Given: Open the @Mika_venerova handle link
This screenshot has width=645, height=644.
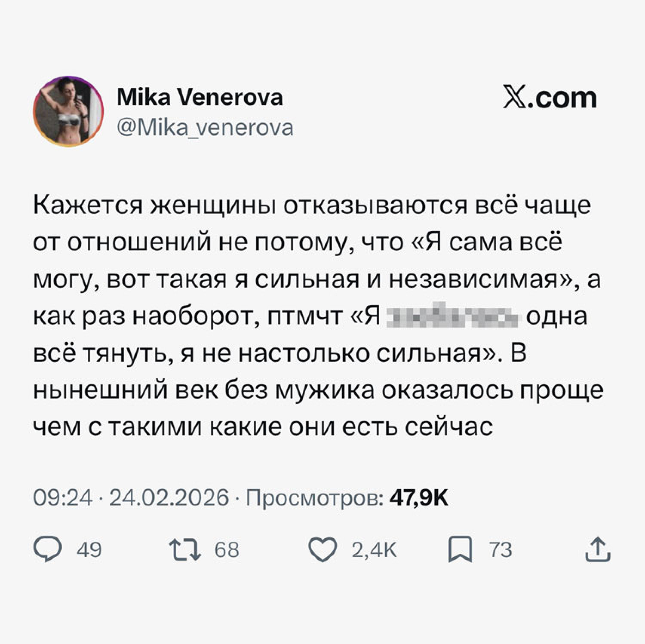Looking at the screenshot, I should [x=205, y=127].
